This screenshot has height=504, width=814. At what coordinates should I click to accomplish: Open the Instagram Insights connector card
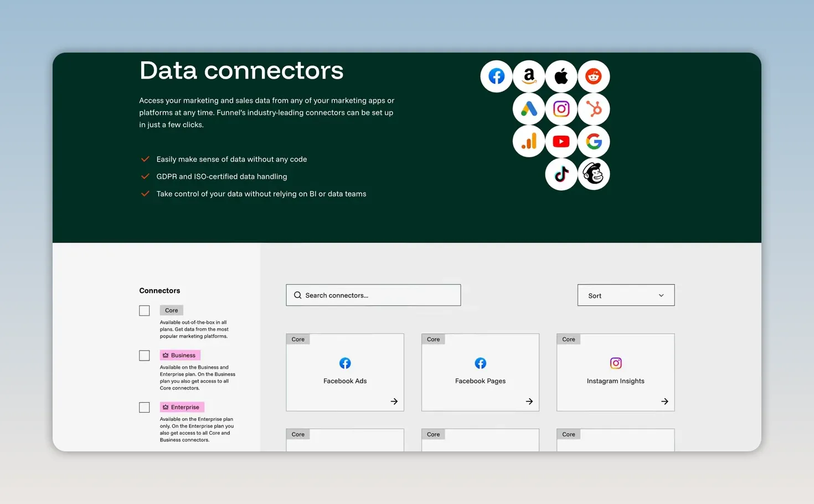tap(616, 372)
